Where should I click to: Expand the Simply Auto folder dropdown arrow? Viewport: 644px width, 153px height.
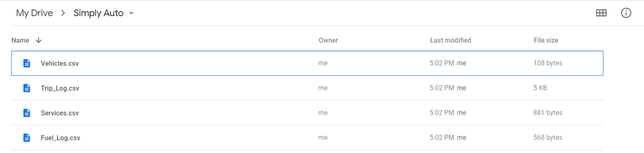[x=131, y=13]
